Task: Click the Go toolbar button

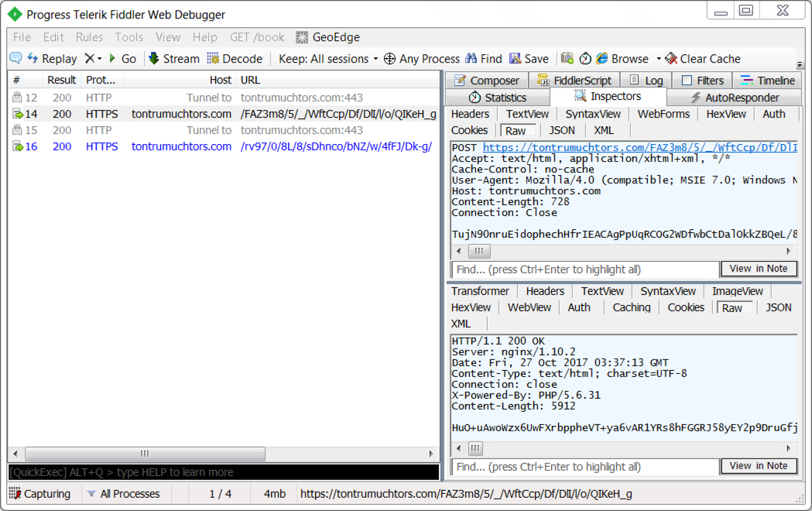Action: pos(122,59)
